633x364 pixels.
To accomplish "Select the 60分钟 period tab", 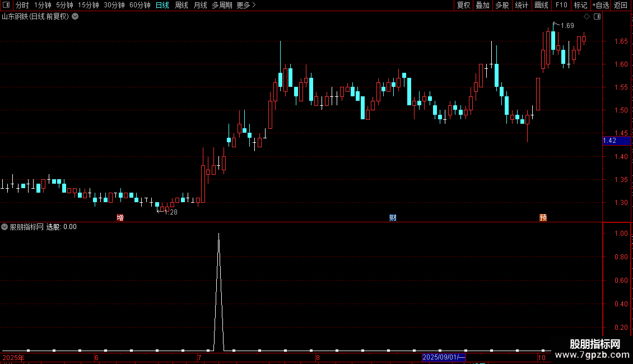I will tap(139, 5).
